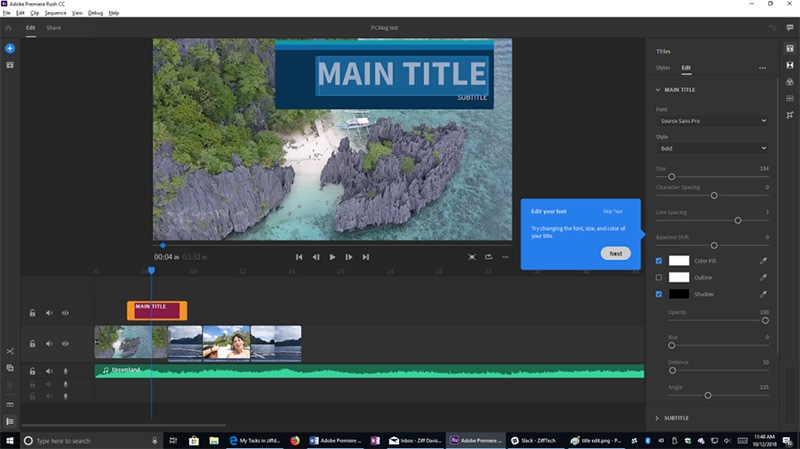Click the black Shadow color swatch
Image resolution: width=800 pixels, height=449 pixels.
pyautogui.click(x=679, y=294)
